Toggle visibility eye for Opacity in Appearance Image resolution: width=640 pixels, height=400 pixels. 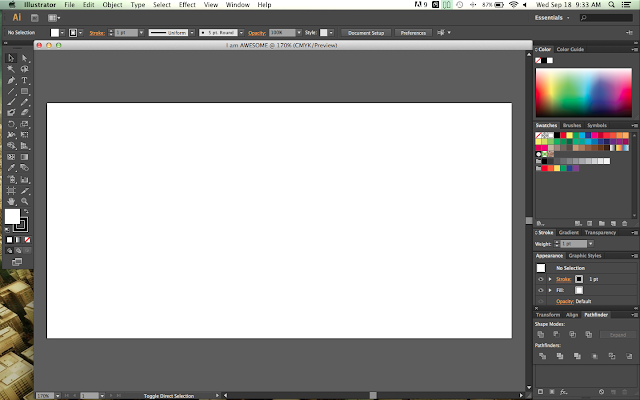tap(540, 301)
